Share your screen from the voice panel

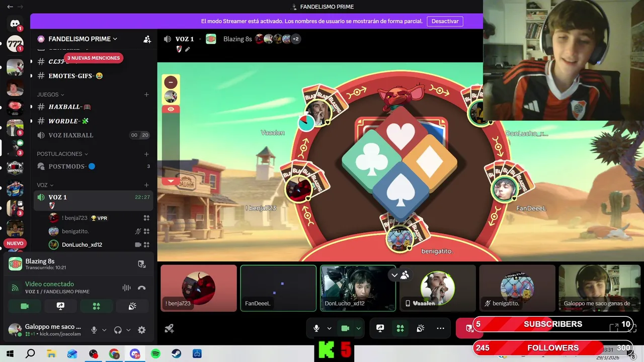pos(60,306)
